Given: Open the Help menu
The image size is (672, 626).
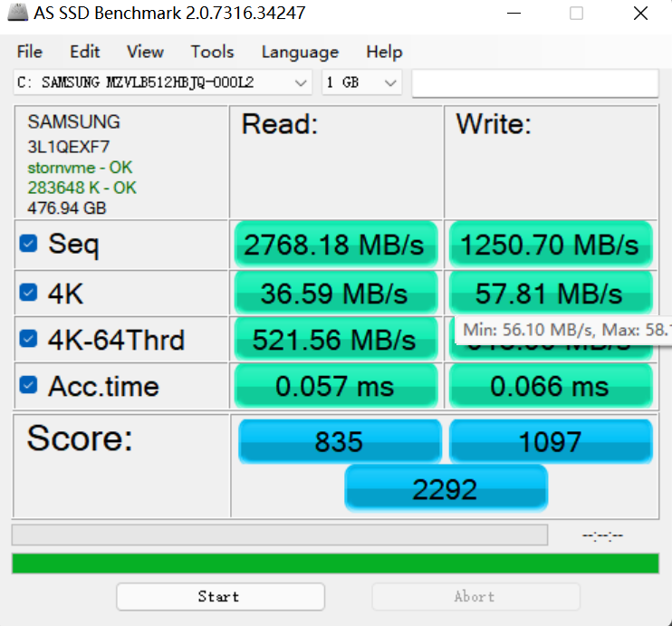Looking at the screenshot, I should (x=384, y=52).
